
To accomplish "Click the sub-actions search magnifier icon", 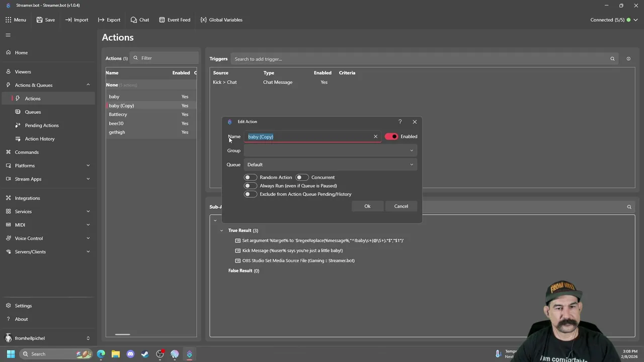I will click(x=629, y=207).
